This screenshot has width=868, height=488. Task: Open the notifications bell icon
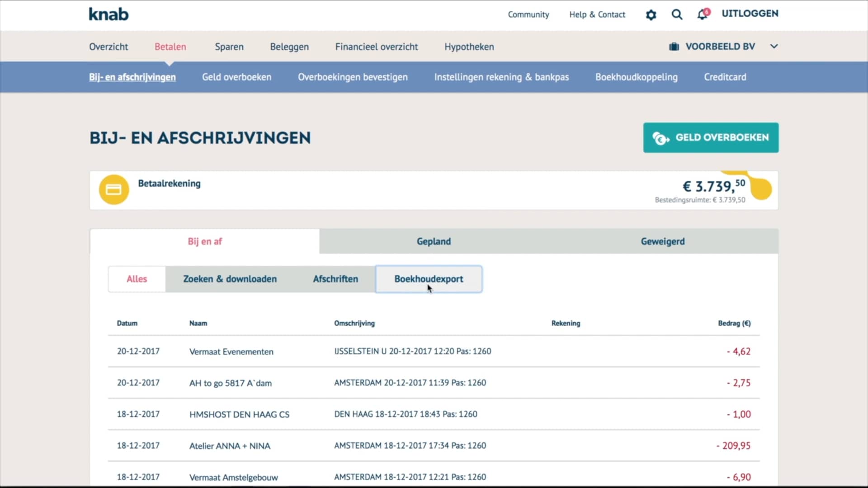[702, 14]
